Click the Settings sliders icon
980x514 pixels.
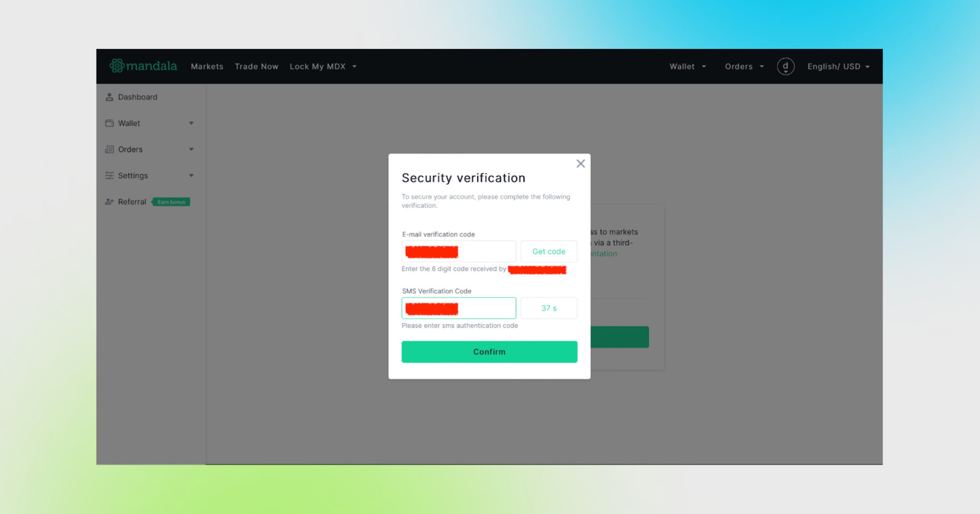pos(109,175)
